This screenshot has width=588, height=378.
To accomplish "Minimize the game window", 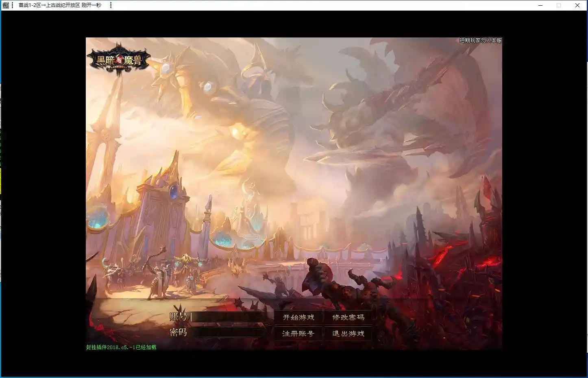I will pos(540,5).
